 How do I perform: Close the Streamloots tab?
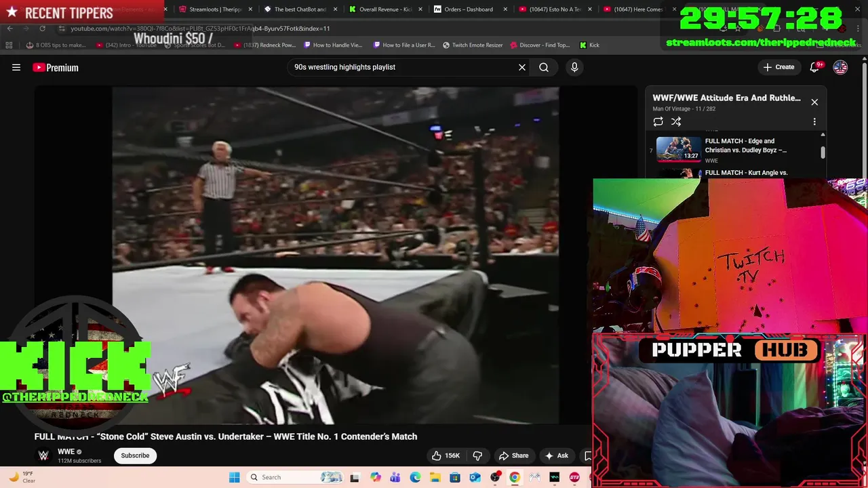250,9
